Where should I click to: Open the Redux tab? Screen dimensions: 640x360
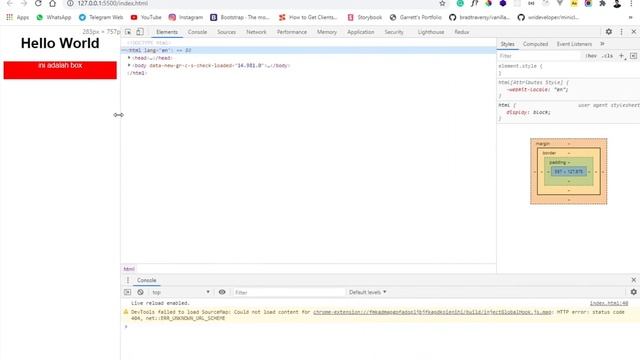pos(462,32)
